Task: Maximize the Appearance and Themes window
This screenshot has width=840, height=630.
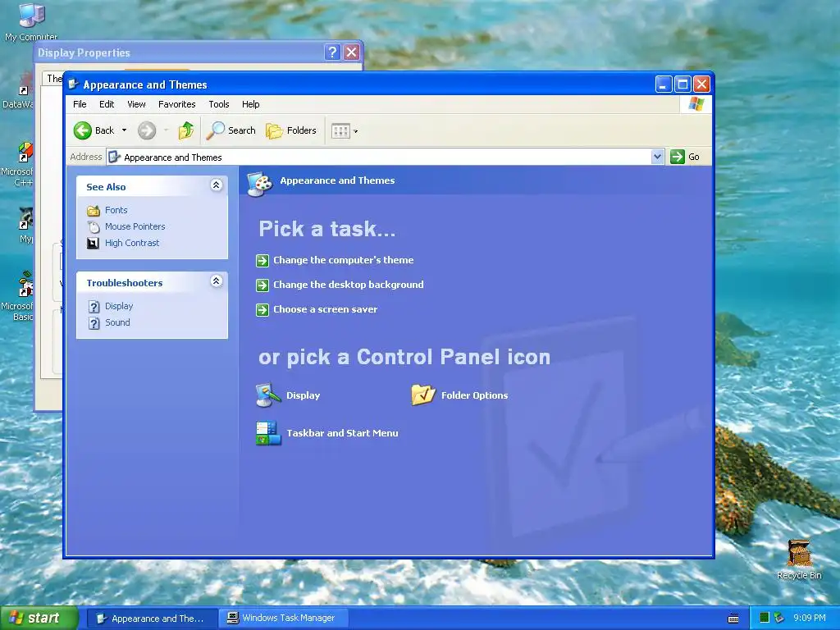Action: [x=682, y=84]
